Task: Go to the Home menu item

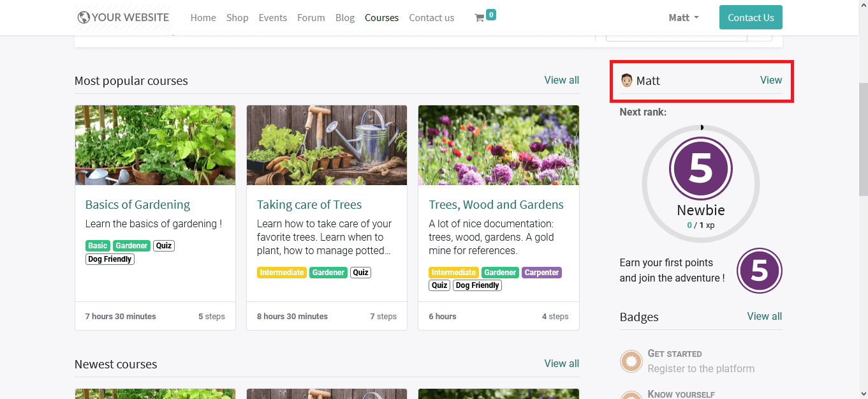Action: click(x=203, y=18)
